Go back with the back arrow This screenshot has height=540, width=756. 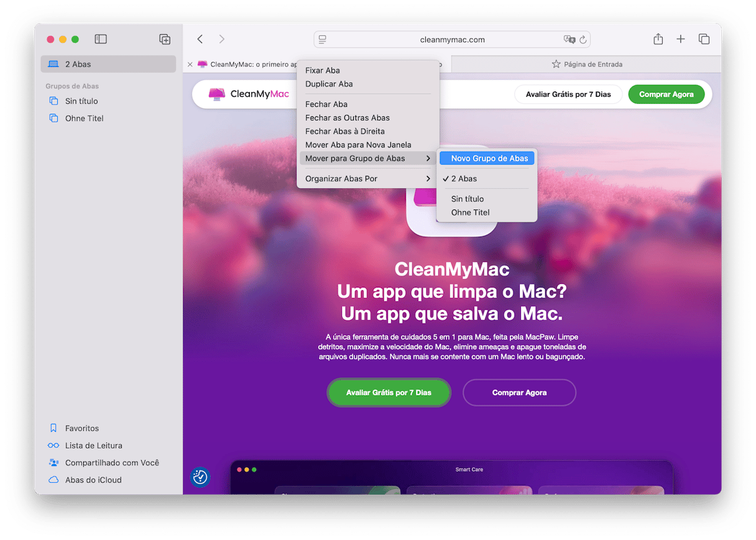point(200,39)
